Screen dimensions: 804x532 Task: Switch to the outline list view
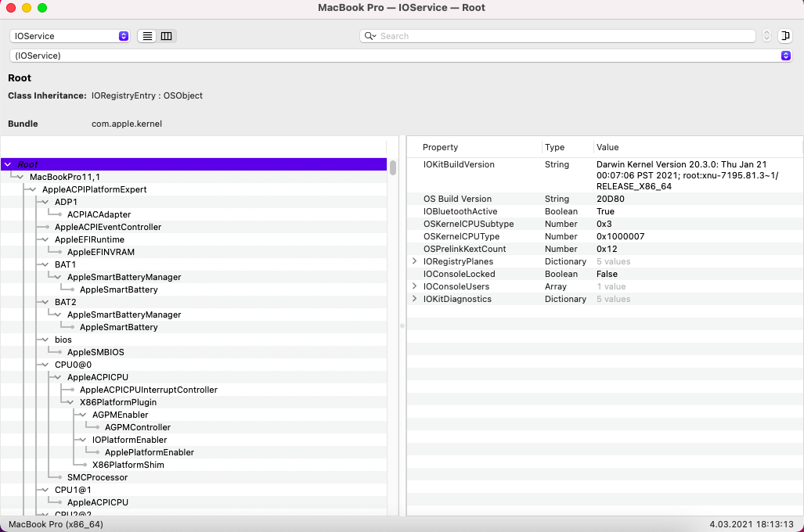point(147,36)
